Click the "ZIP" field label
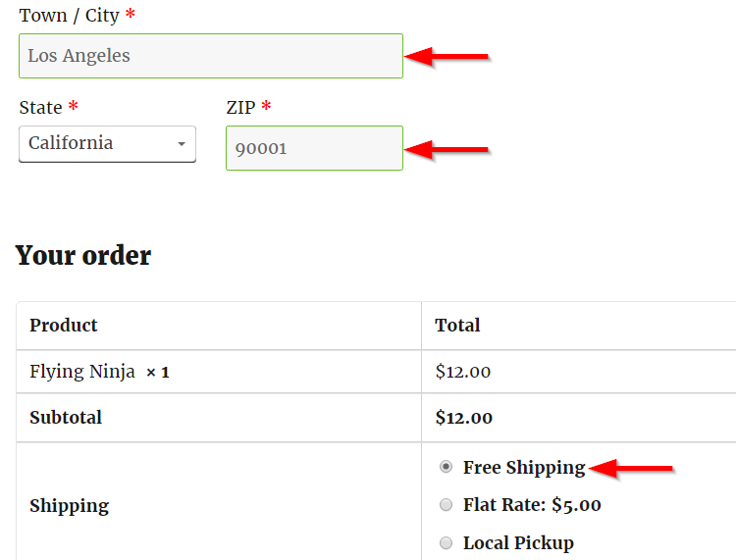The height and width of the screenshot is (560, 736). pos(240,108)
